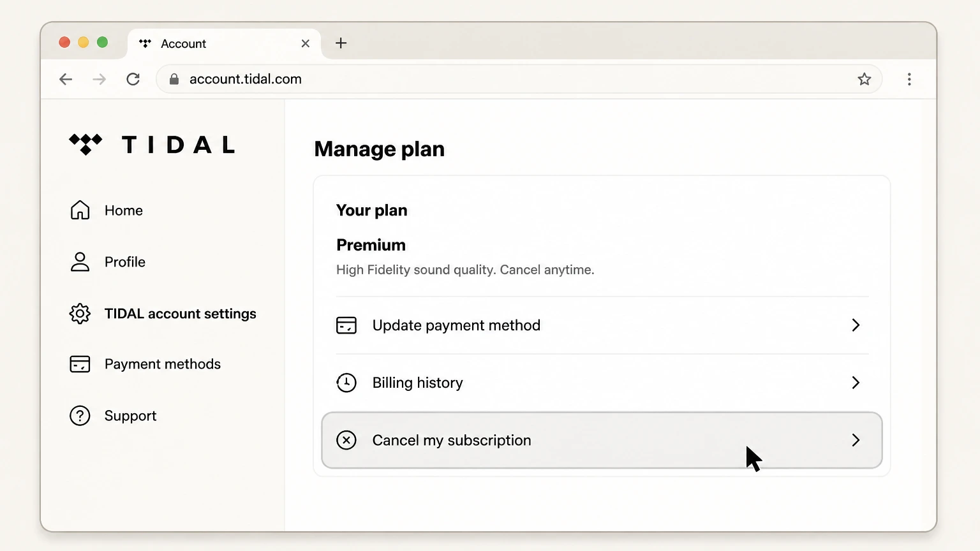Click the browser forward arrow

[x=100, y=79]
